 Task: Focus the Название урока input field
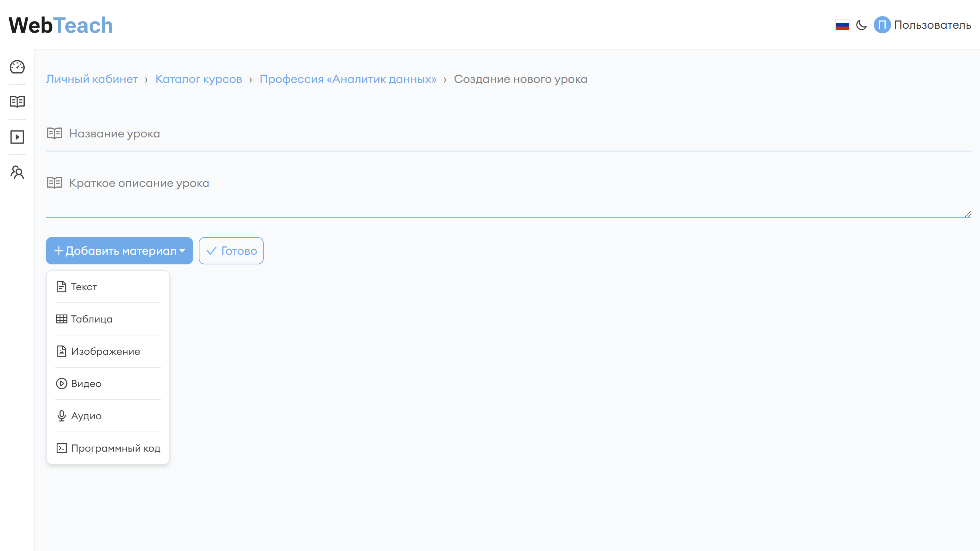495,134
